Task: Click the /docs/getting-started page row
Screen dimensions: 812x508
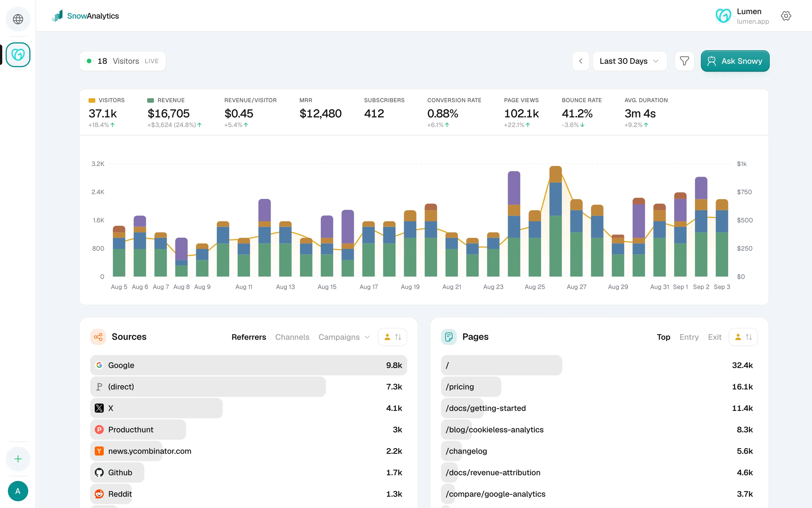Action: tap(599, 408)
